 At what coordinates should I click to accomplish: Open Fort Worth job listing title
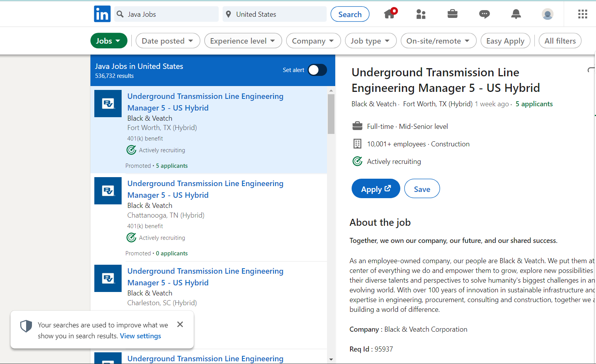point(205,102)
